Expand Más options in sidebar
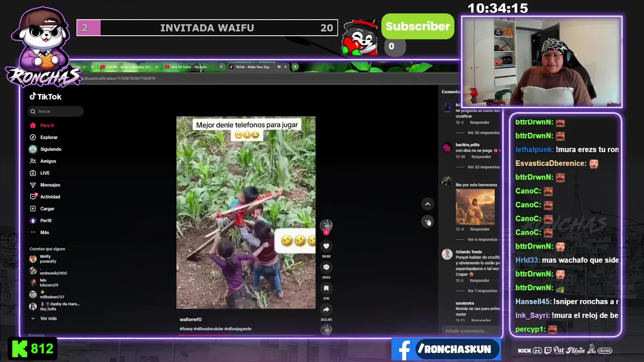 [40, 232]
